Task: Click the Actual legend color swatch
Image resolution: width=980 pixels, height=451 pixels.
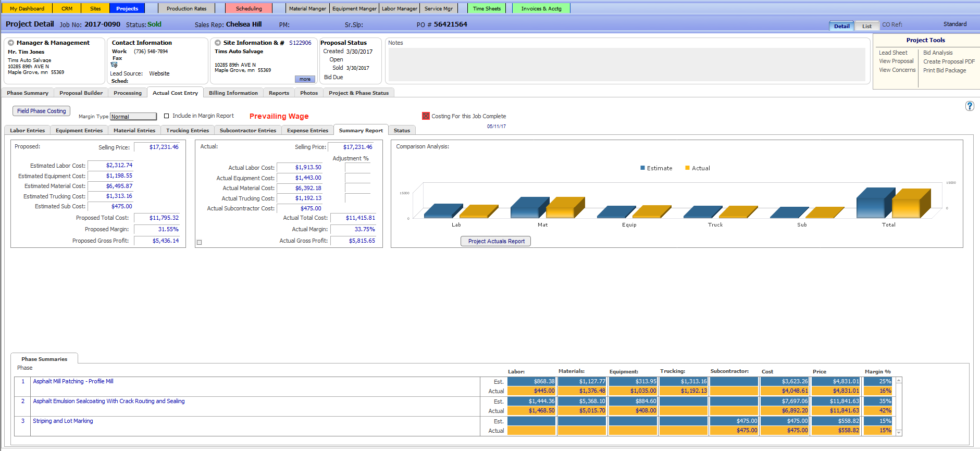Action: pyautogui.click(x=688, y=168)
